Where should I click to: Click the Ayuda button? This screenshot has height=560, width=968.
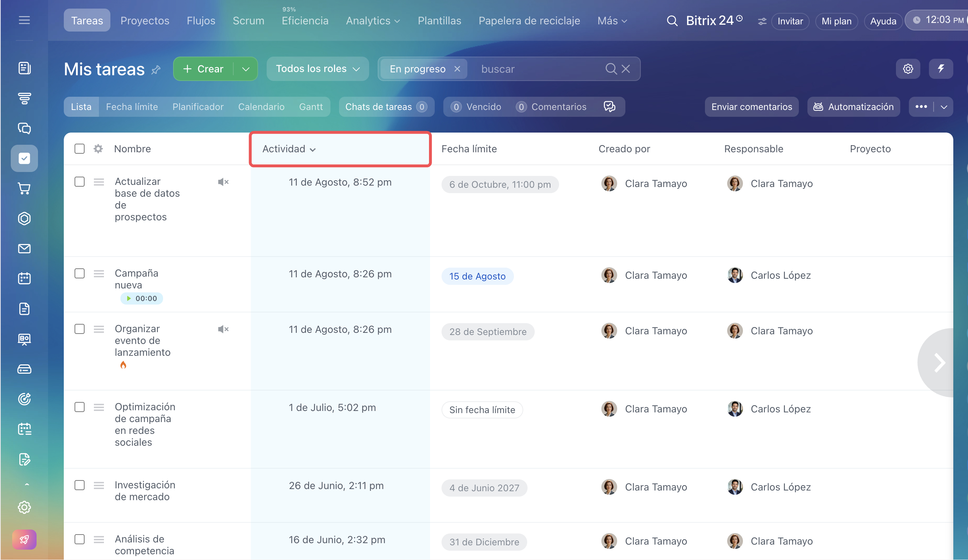tap(883, 21)
